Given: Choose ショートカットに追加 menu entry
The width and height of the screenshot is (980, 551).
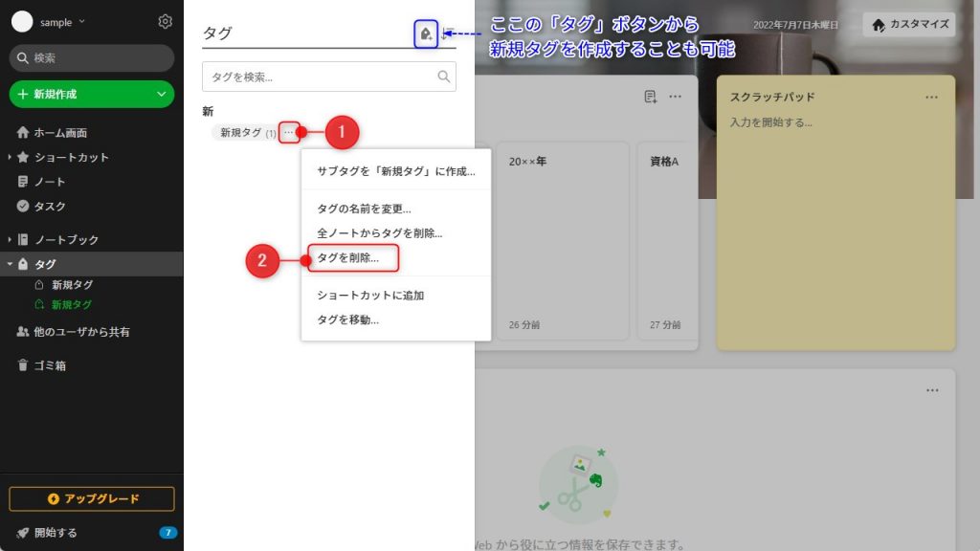Looking at the screenshot, I should point(395,296).
